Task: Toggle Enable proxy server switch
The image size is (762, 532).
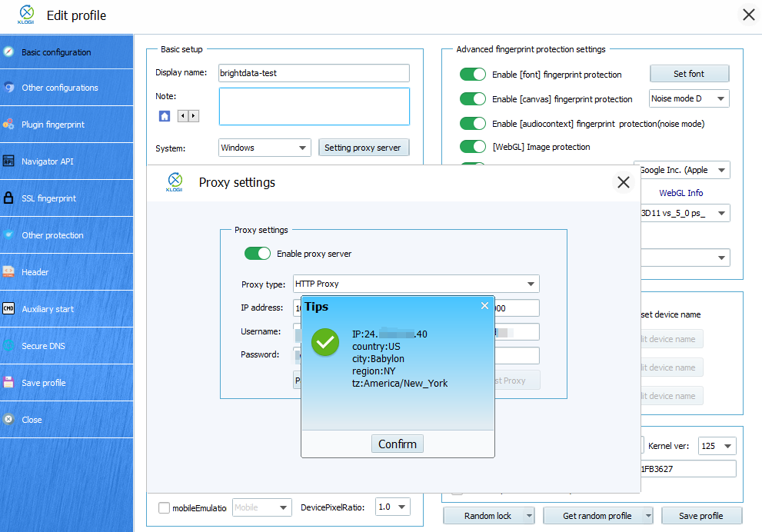Action: click(x=258, y=253)
